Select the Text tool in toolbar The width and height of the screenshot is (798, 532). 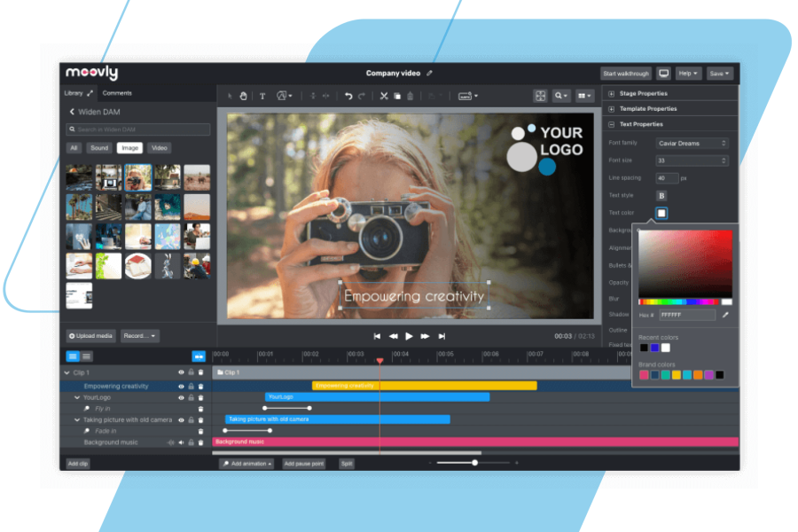click(262, 96)
